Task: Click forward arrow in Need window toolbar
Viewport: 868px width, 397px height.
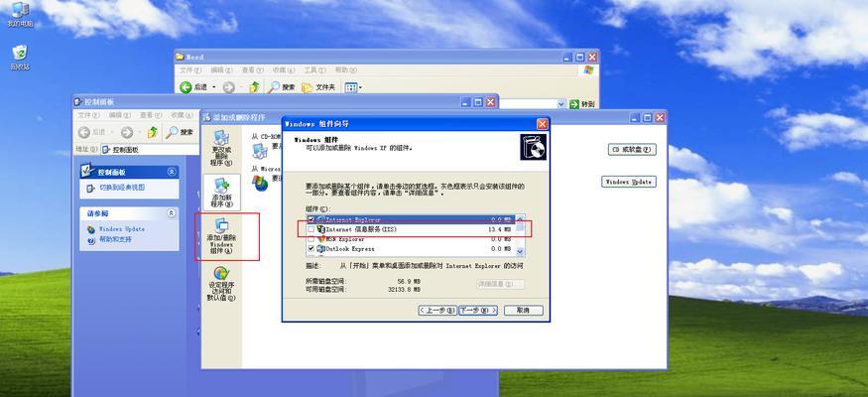Action: (228, 87)
